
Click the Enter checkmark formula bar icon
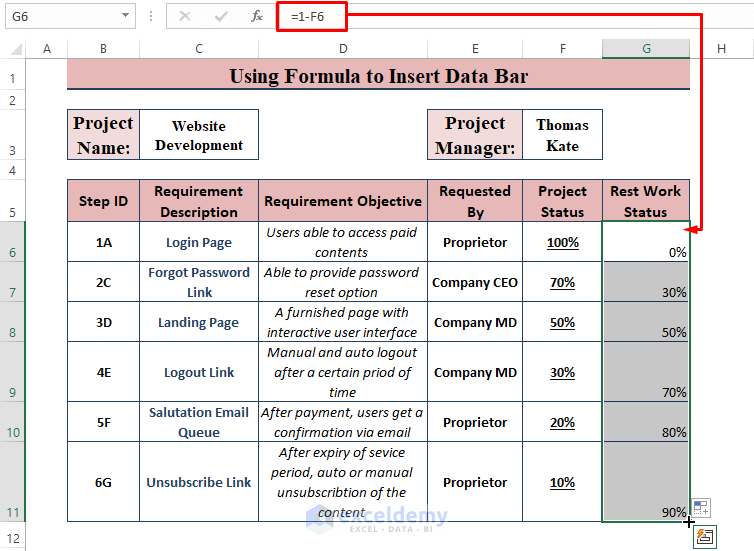point(221,16)
